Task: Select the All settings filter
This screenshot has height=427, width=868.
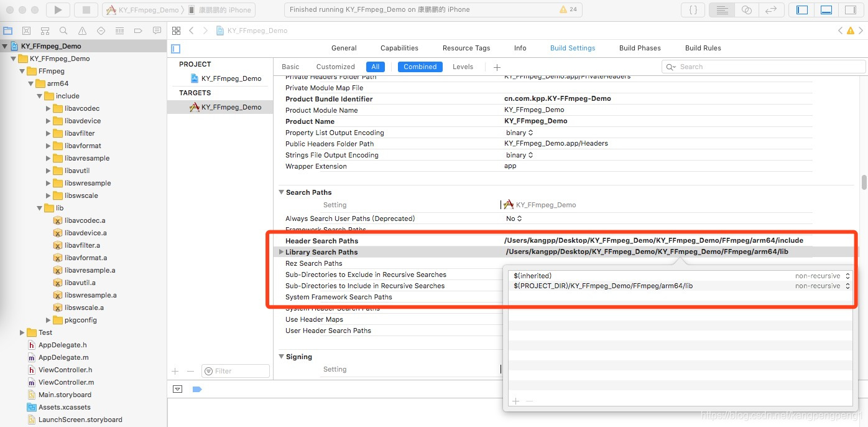Action: [376, 67]
